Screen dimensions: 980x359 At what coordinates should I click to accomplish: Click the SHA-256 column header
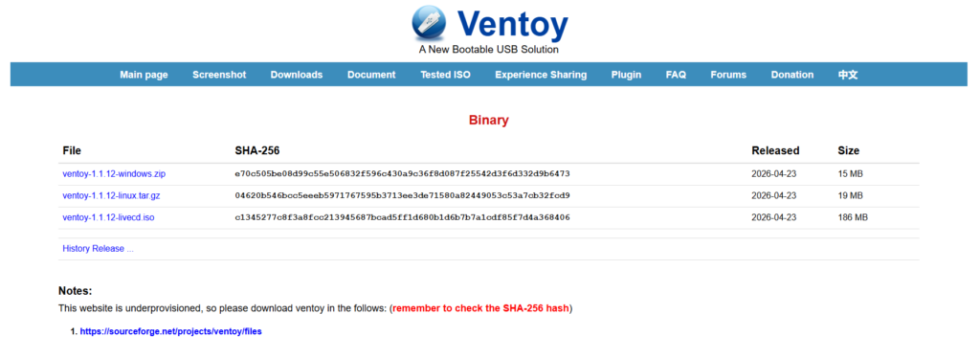pyautogui.click(x=256, y=150)
